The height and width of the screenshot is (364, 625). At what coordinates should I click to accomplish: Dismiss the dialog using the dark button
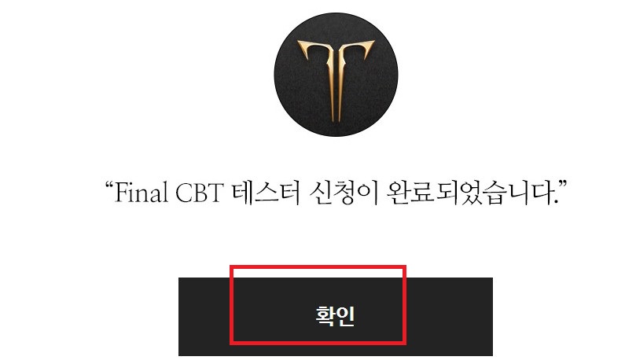point(335,317)
